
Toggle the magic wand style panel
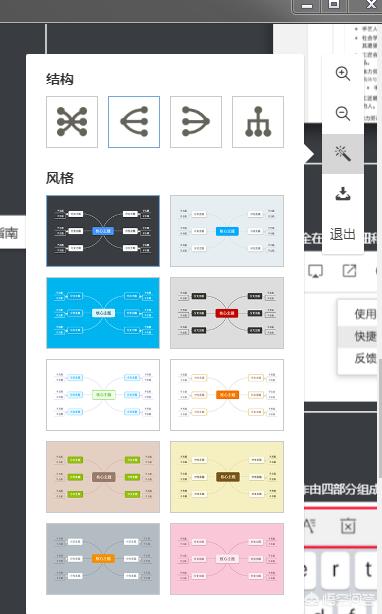[343, 154]
